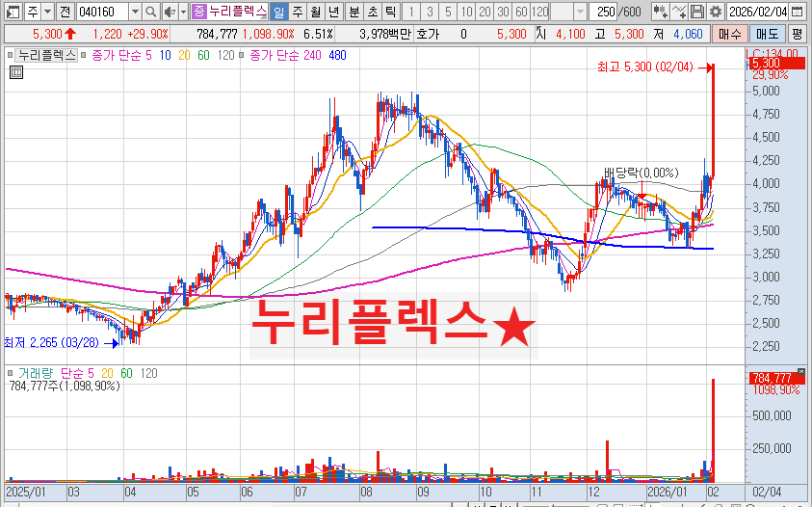Open the 주 market type dropdown arrow

tap(47, 12)
